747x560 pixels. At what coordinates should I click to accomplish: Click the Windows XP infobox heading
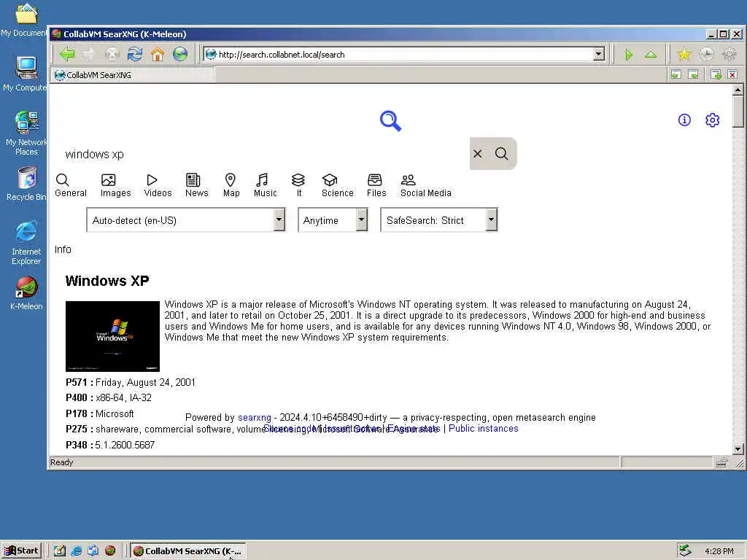(x=107, y=281)
